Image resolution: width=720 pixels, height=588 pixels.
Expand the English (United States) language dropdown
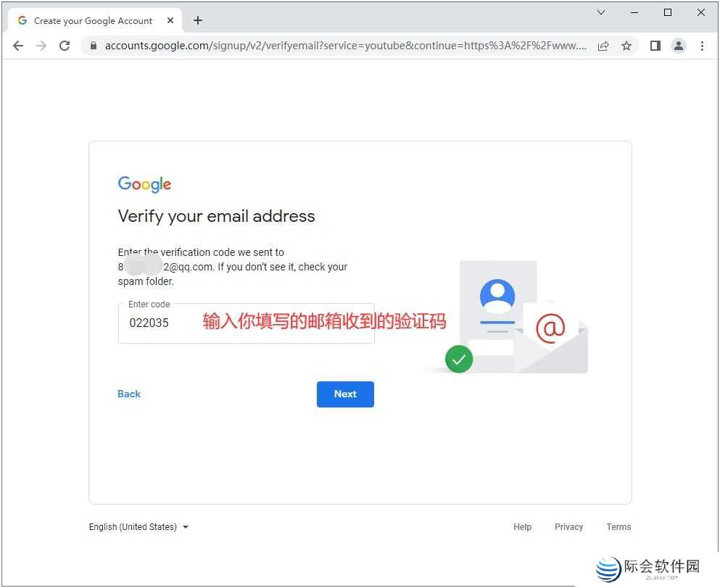pos(138,527)
